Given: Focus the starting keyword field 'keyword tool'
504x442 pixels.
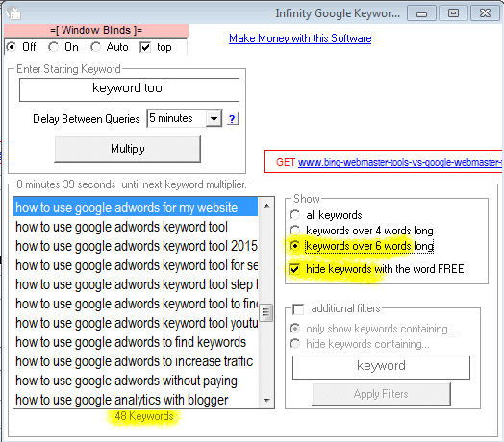Looking at the screenshot, I should [129, 89].
